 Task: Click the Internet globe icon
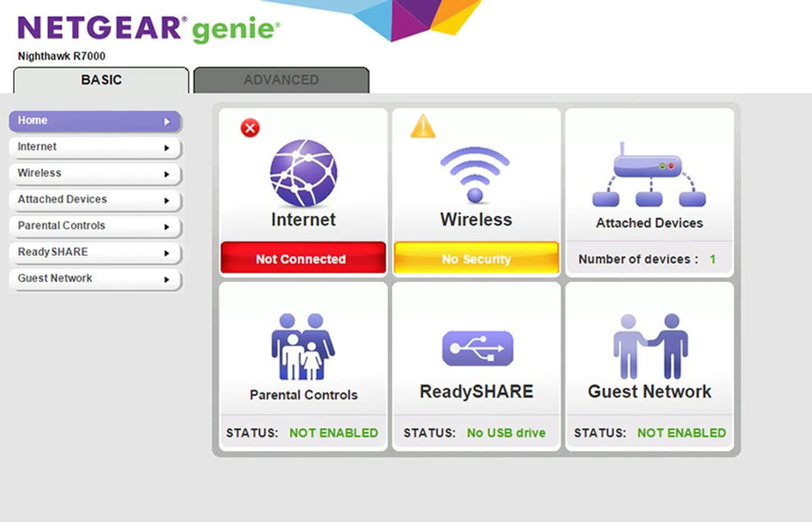[x=302, y=173]
